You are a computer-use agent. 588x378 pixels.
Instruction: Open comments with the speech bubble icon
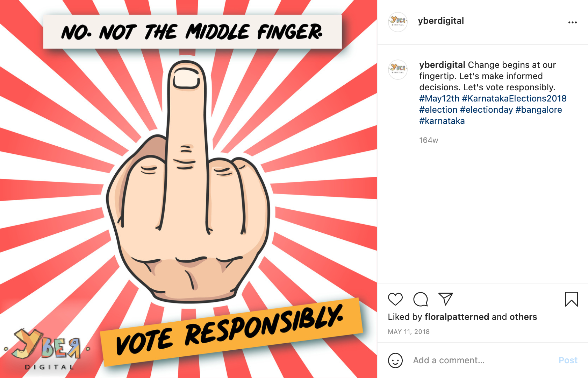click(x=421, y=299)
